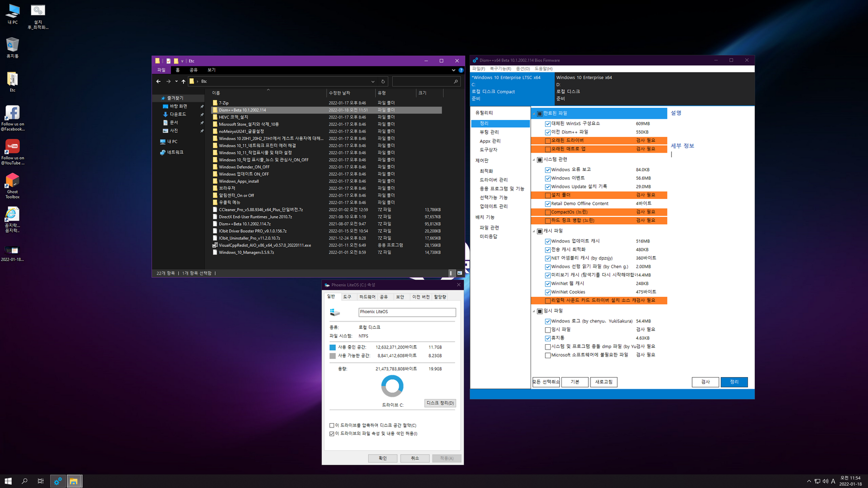Collapse the 만료된 파일 group
Viewport: 868px width, 488px height.
pyautogui.click(x=534, y=113)
